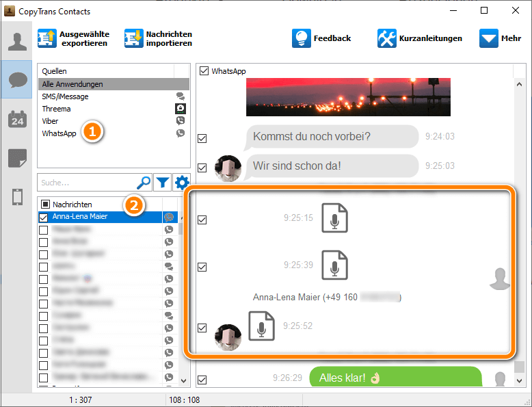Click the Nachrichten column header label
Screen dimensions: 532x407
point(72,205)
